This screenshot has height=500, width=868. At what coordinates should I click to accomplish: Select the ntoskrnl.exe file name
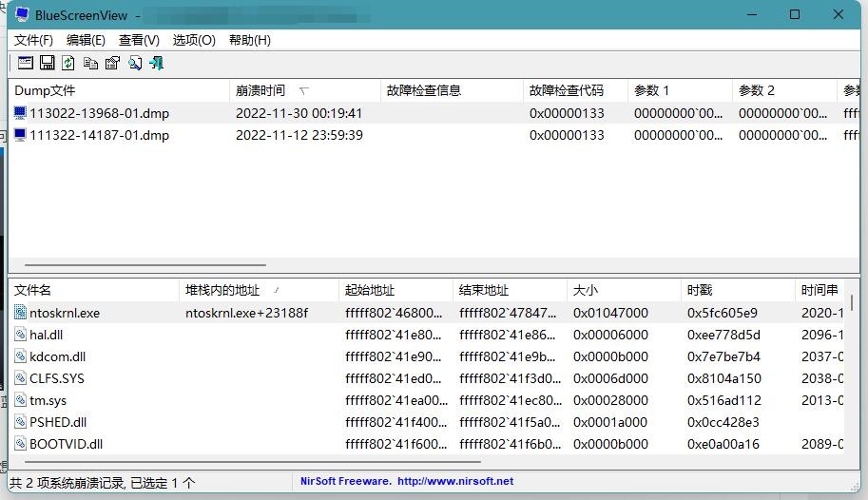65,313
